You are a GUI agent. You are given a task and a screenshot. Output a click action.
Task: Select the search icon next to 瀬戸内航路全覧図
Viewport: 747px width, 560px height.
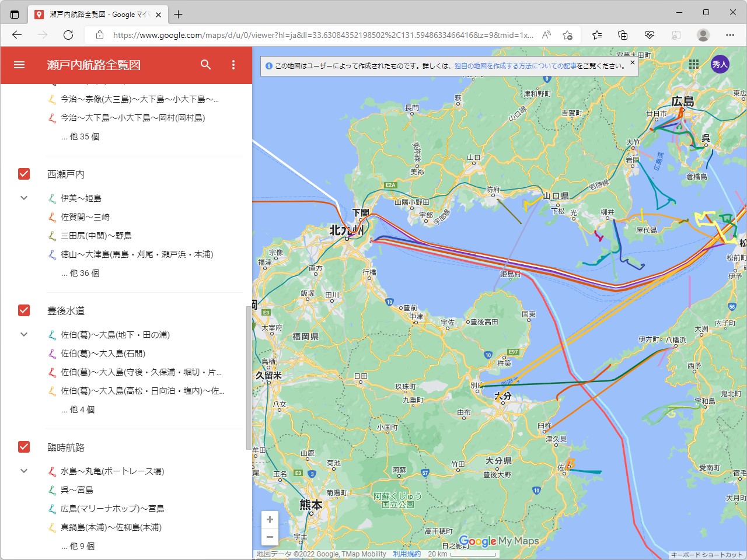(x=206, y=65)
